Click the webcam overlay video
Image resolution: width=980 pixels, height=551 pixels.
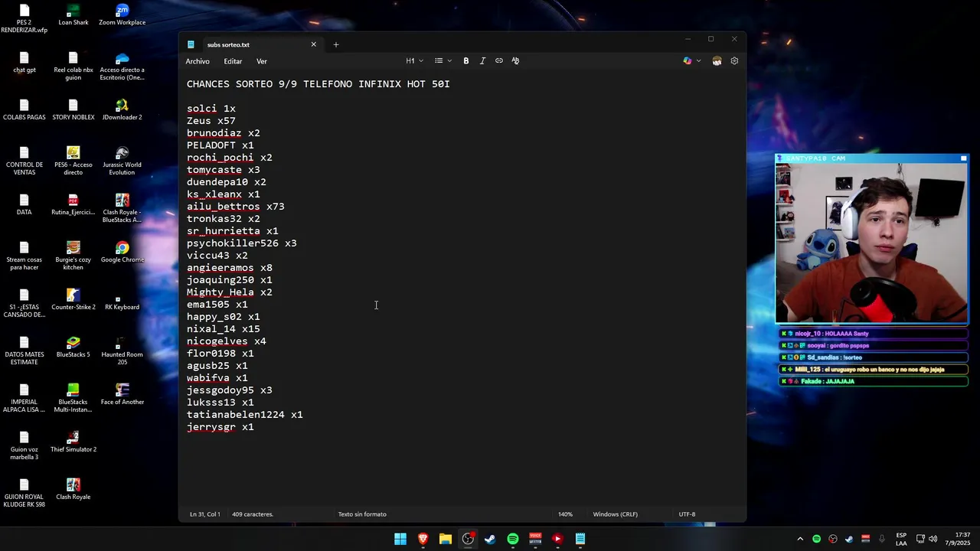tap(871, 243)
